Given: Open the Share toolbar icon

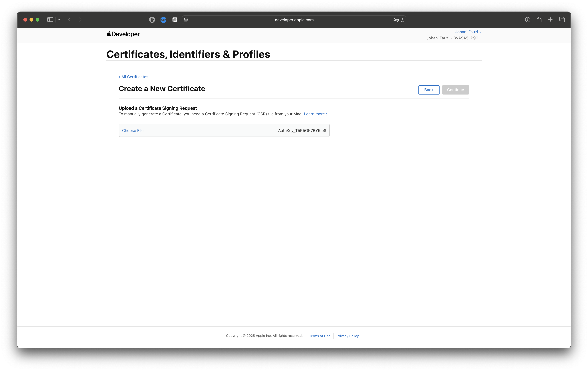Looking at the screenshot, I should [539, 20].
